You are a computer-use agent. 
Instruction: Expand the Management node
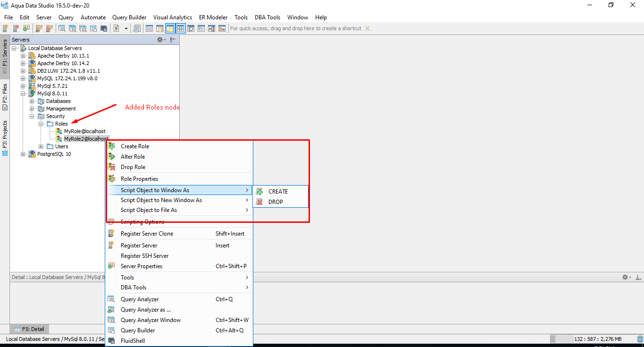click(x=32, y=109)
